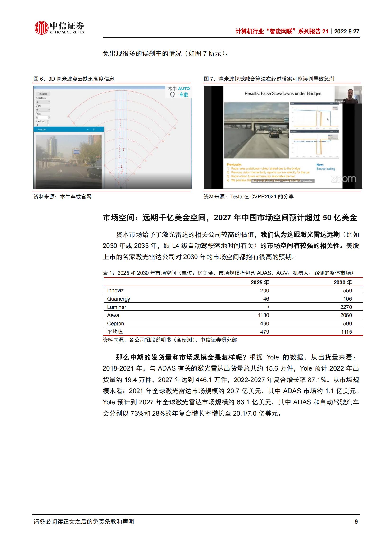Click the Table 1 caption
The height and width of the screenshot is (555, 392).
tap(229, 273)
